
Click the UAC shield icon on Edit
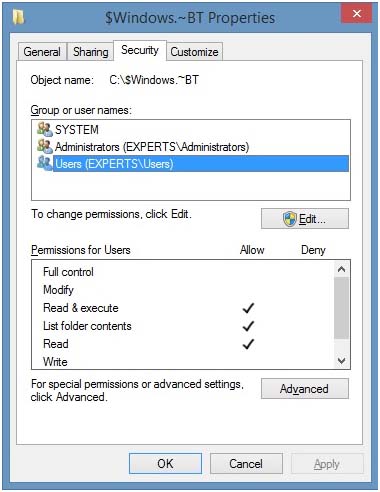(x=289, y=219)
